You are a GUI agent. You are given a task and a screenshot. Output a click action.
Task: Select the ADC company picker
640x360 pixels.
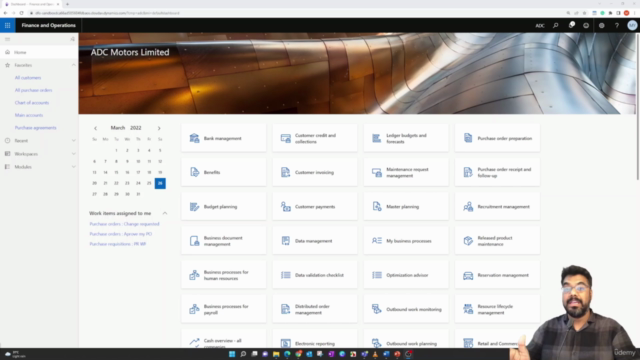pyautogui.click(x=540, y=25)
